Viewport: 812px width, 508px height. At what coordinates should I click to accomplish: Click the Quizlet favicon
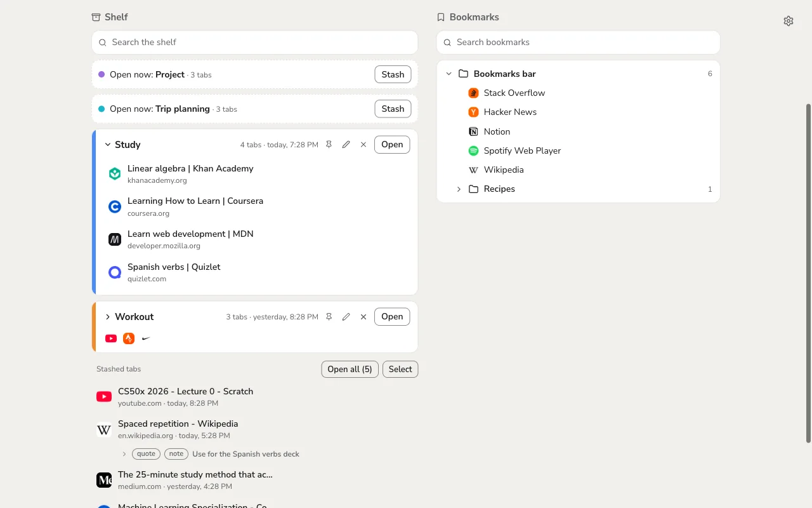tap(115, 272)
